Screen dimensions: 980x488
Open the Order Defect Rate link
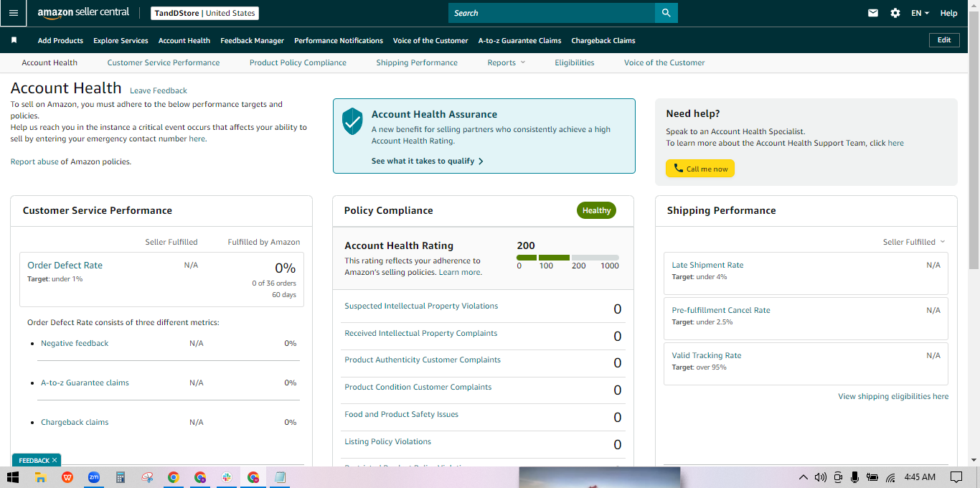pos(65,265)
